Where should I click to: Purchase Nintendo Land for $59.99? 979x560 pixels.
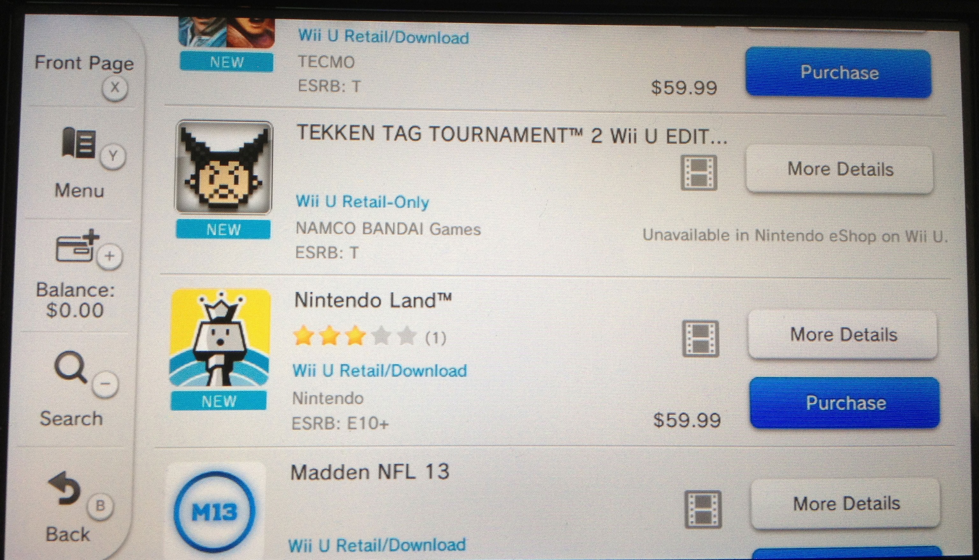click(x=845, y=403)
